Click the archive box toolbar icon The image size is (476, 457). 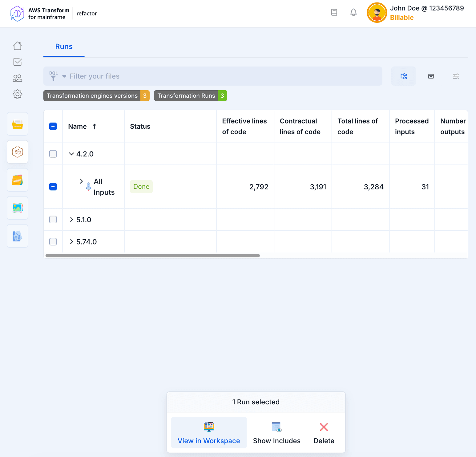pyautogui.click(x=431, y=76)
